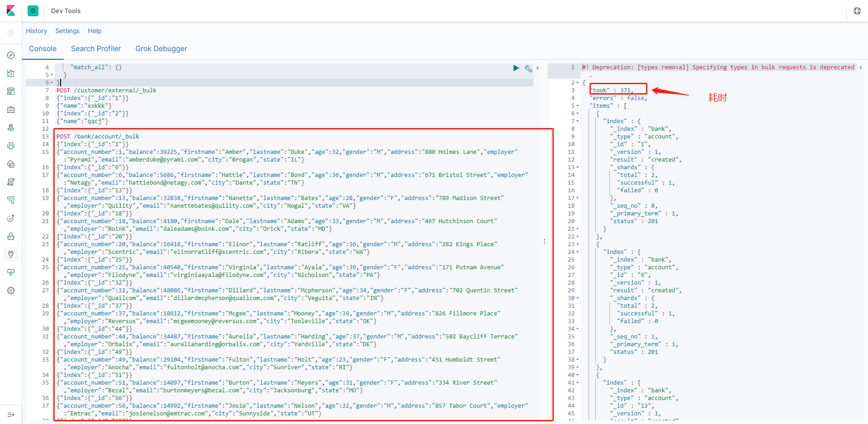868x424 pixels.
Task: Click line "POST /bank/account/_bulk"
Action: coord(98,137)
